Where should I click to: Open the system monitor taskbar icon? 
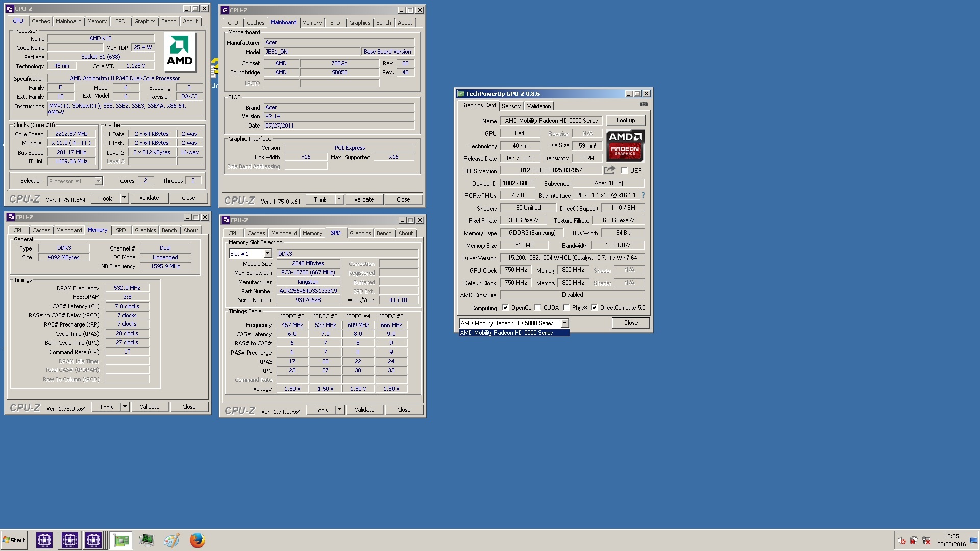coord(146,540)
